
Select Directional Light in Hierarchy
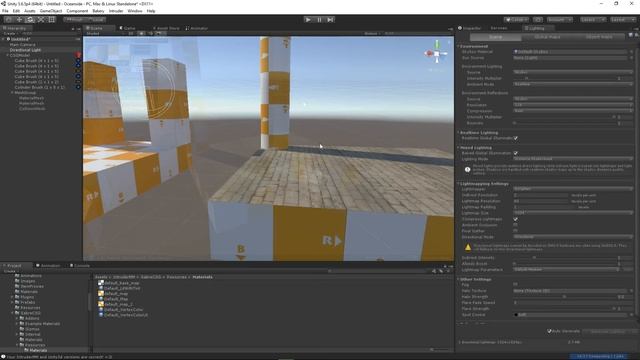point(25,50)
